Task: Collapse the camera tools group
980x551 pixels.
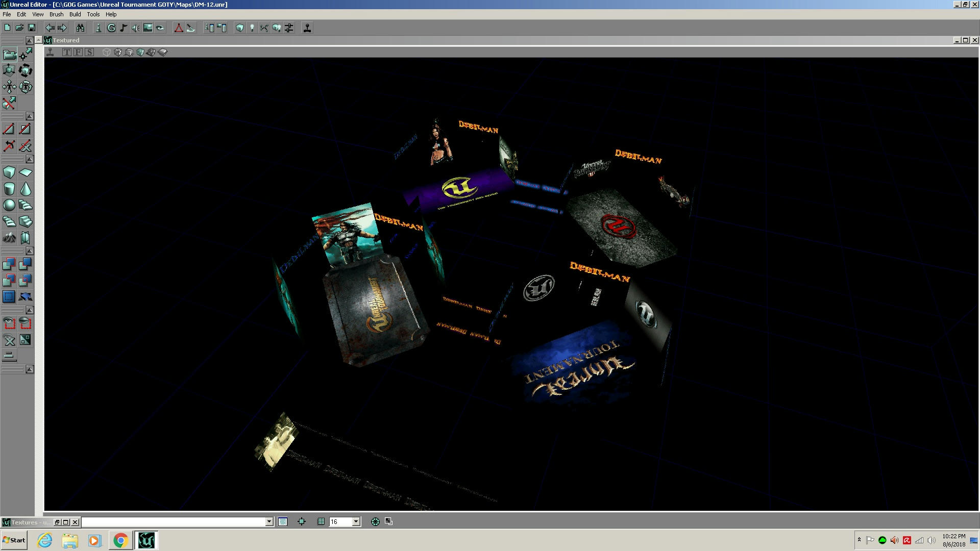Action: 30,40
